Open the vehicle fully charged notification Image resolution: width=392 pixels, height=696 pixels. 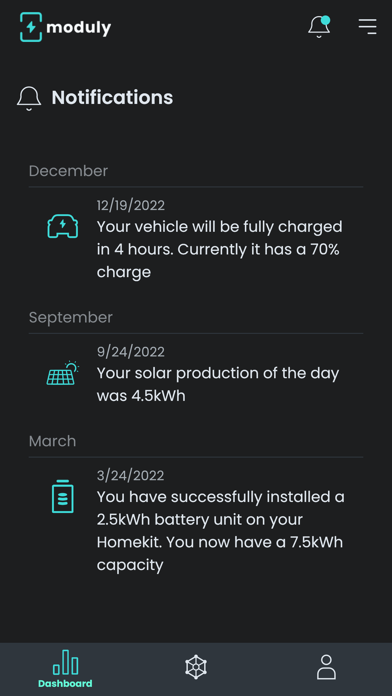tap(196, 239)
